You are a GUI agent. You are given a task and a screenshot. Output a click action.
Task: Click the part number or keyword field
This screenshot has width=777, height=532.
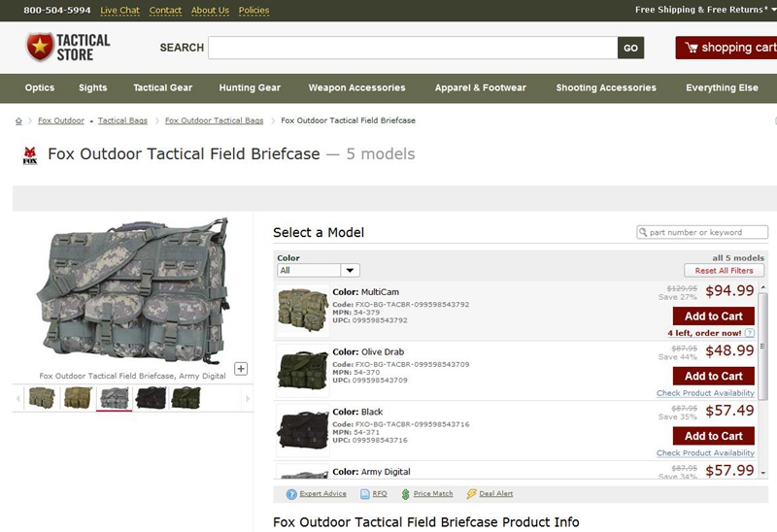(702, 232)
